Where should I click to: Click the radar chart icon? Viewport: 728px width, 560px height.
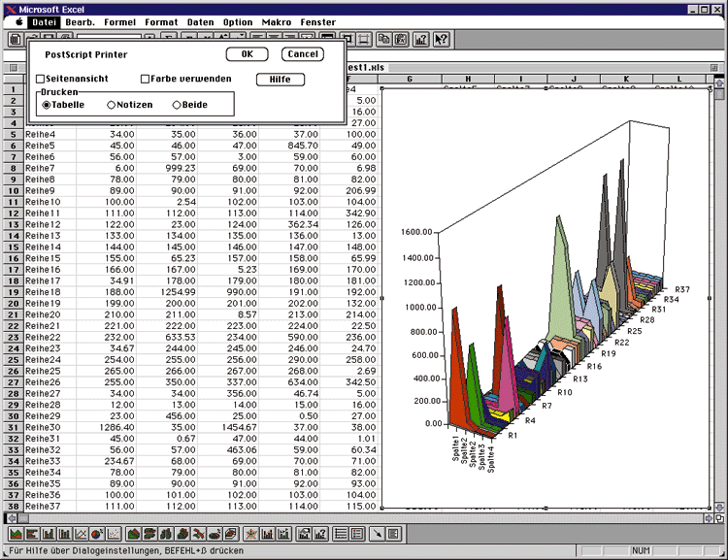pos(253,534)
